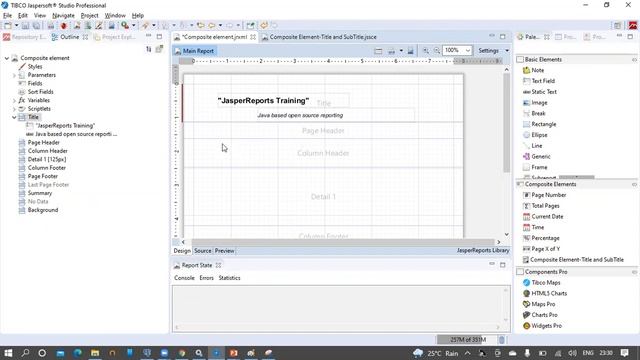This screenshot has width=640, height=360.
Task: Switch to the Source tab
Action: (202, 251)
